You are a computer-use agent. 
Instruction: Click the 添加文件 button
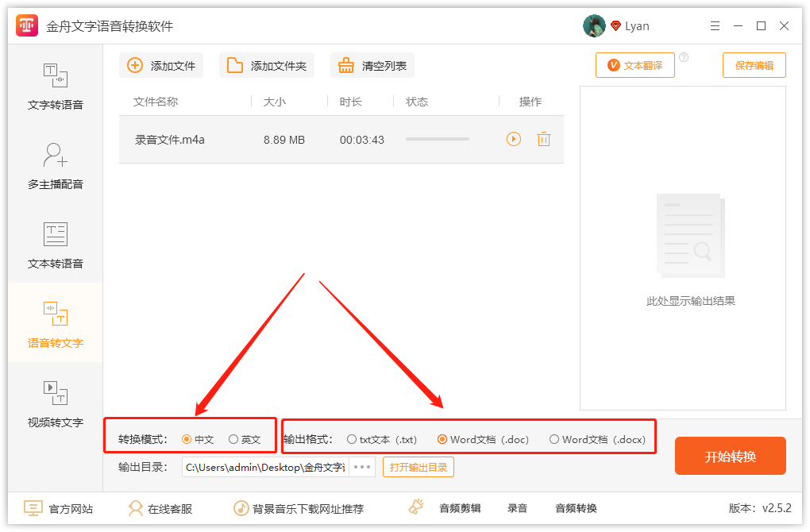(x=161, y=66)
